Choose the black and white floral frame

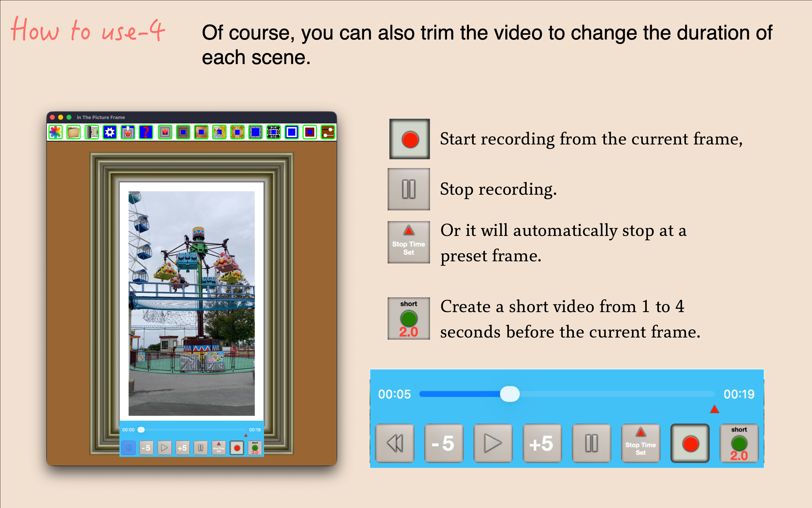[273, 132]
